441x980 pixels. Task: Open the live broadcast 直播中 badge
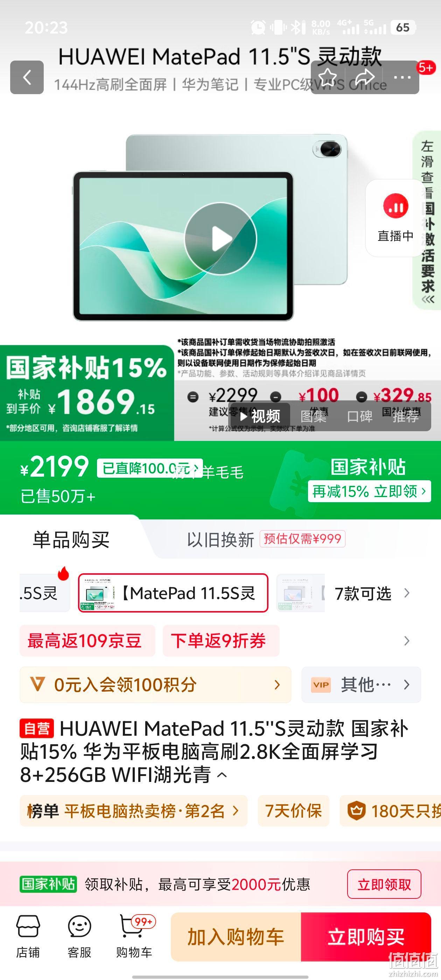[395, 218]
